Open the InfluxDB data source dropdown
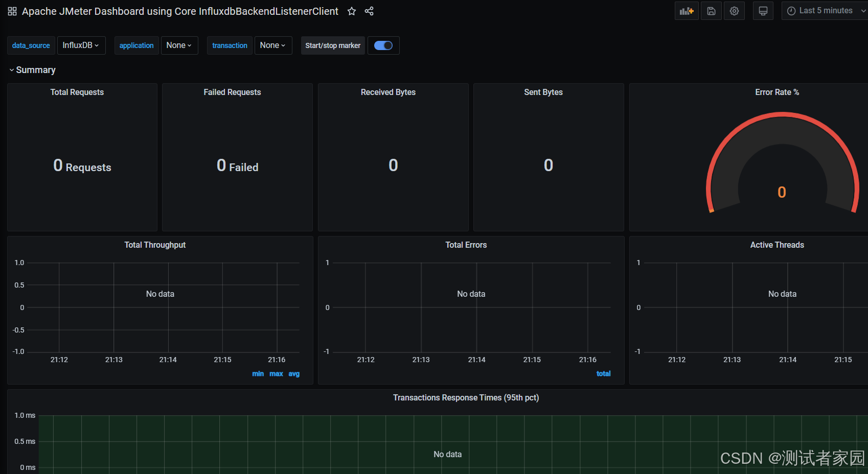The height and width of the screenshot is (474, 868). (81, 45)
